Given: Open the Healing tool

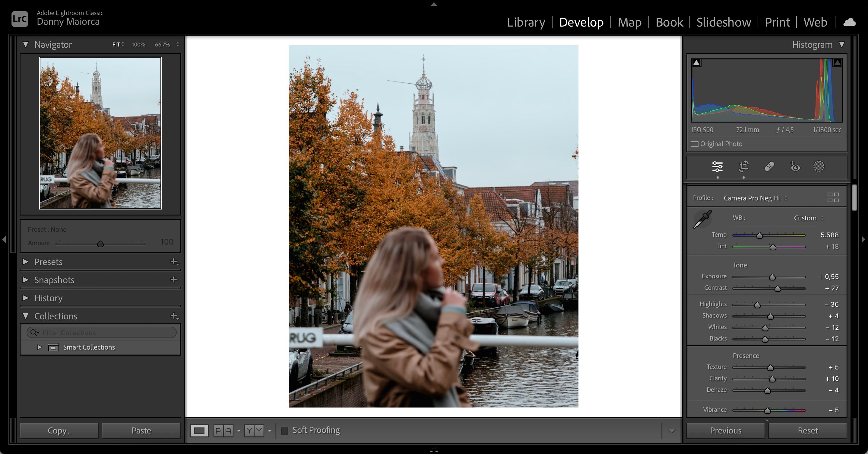Looking at the screenshot, I should click(x=769, y=167).
